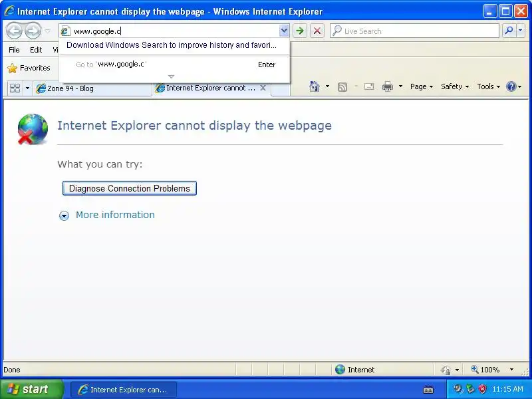The image size is (532, 399).
Task: Click the green Go arrow button
Action: click(x=300, y=31)
